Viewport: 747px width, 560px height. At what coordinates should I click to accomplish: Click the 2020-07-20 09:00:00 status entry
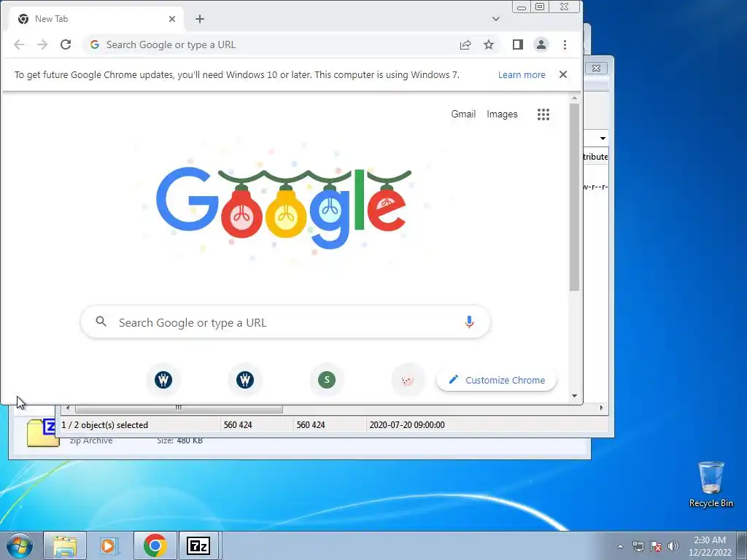[x=407, y=425]
